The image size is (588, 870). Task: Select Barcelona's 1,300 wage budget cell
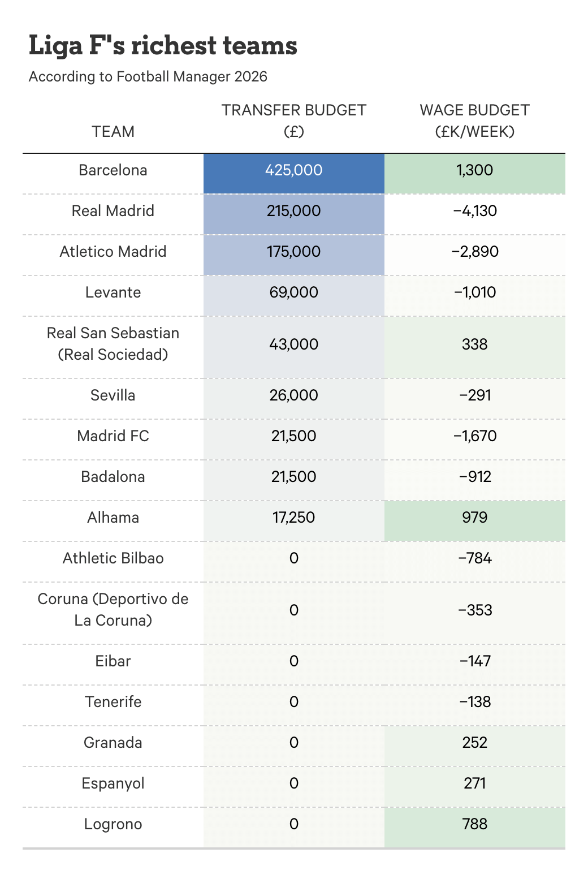click(x=474, y=170)
